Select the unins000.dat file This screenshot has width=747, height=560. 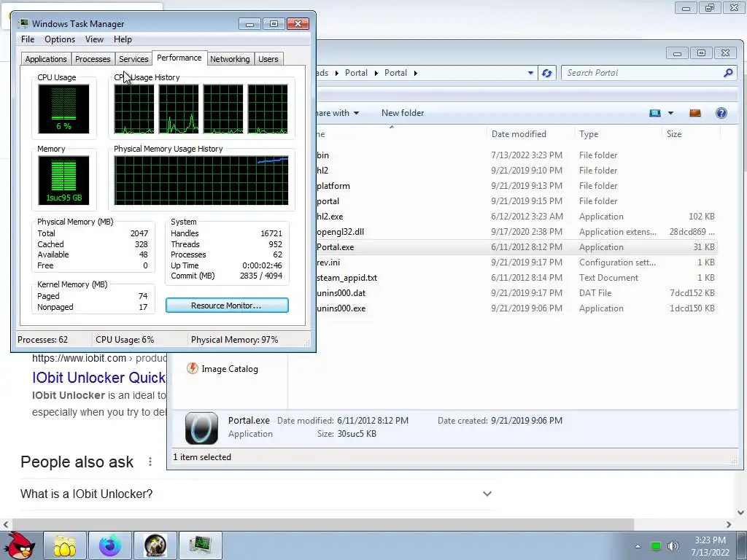click(x=516, y=293)
